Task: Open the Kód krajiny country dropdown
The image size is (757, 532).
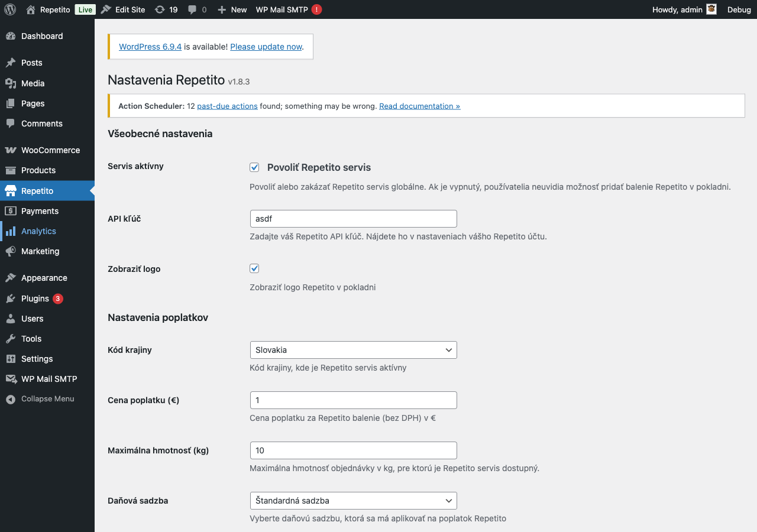Action: (353, 349)
